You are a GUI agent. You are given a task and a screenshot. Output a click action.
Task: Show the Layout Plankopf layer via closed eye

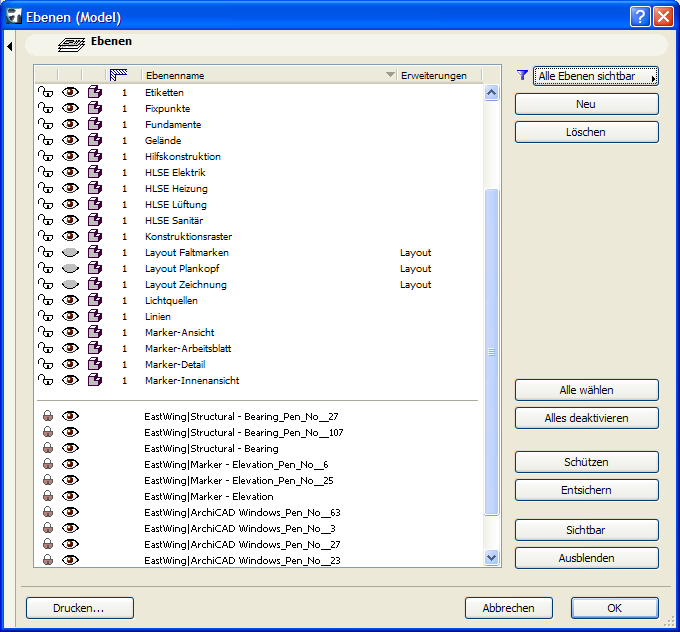(x=70, y=269)
